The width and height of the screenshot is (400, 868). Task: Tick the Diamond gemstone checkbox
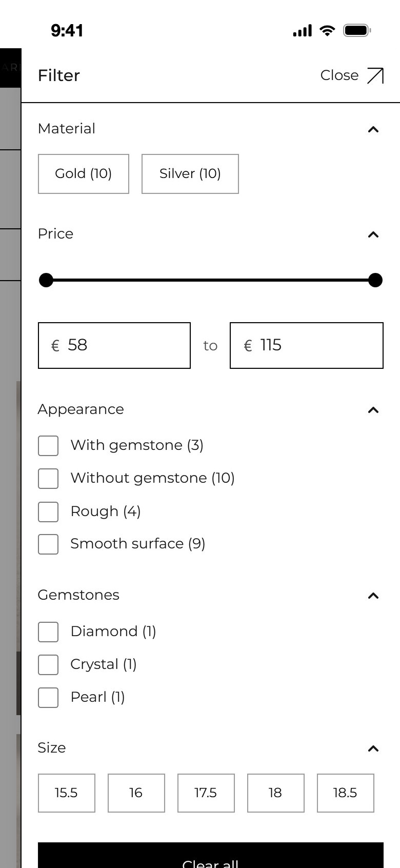tap(48, 632)
